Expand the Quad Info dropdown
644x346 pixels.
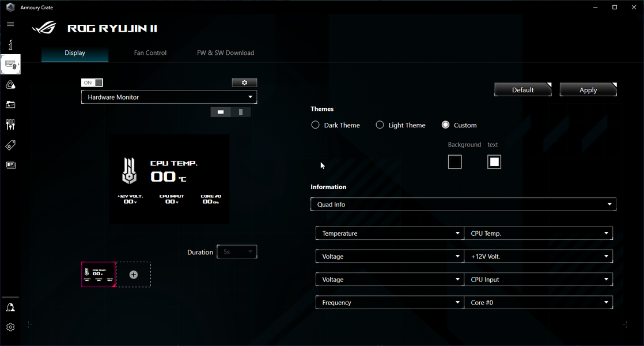pos(463,204)
